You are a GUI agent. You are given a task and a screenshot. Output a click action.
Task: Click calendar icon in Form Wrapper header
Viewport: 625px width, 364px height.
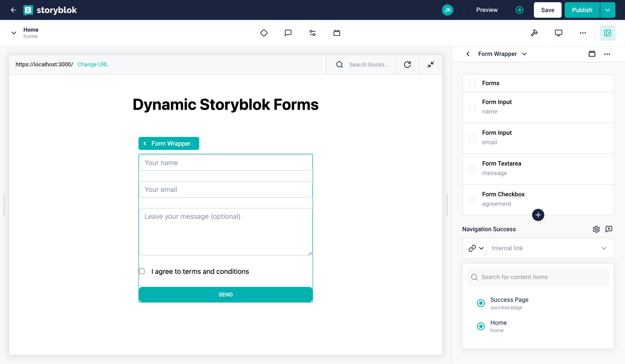tap(592, 54)
